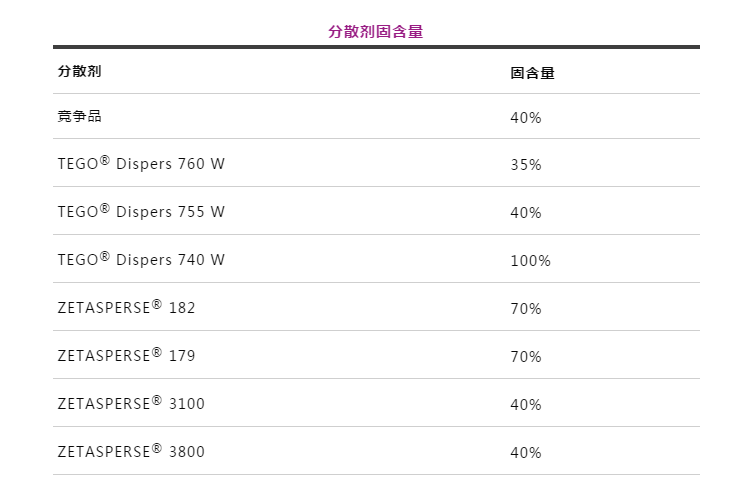Click the TEGO Dispers 740 W name
The height and width of the screenshot is (493, 735).
[x=141, y=260]
